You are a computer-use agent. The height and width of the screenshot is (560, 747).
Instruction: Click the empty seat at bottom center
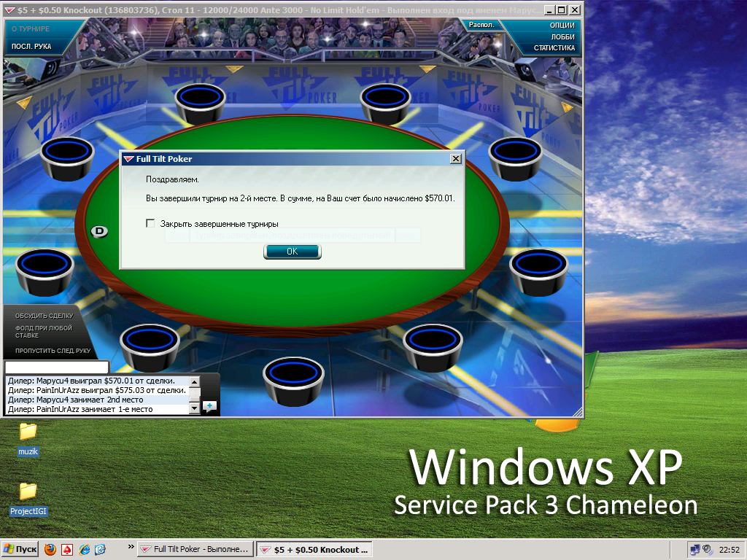pos(293,381)
